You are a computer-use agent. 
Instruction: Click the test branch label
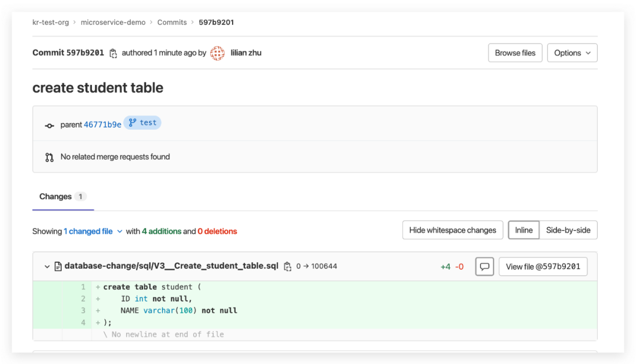[143, 123]
